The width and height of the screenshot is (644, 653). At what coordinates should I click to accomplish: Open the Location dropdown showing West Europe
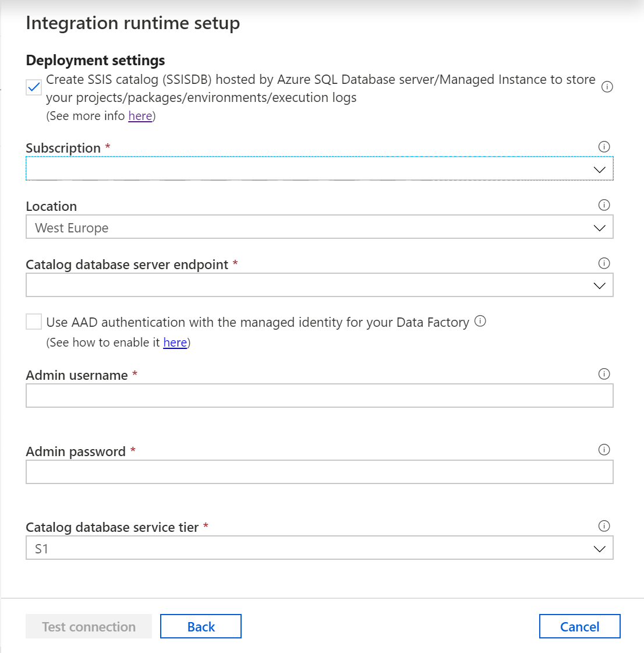coord(319,227)
